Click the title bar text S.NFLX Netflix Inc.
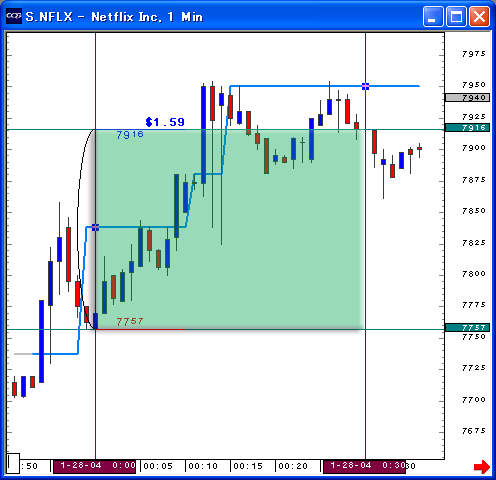Image resolution: width=496 pixels, height=480 pixels. 114,17
